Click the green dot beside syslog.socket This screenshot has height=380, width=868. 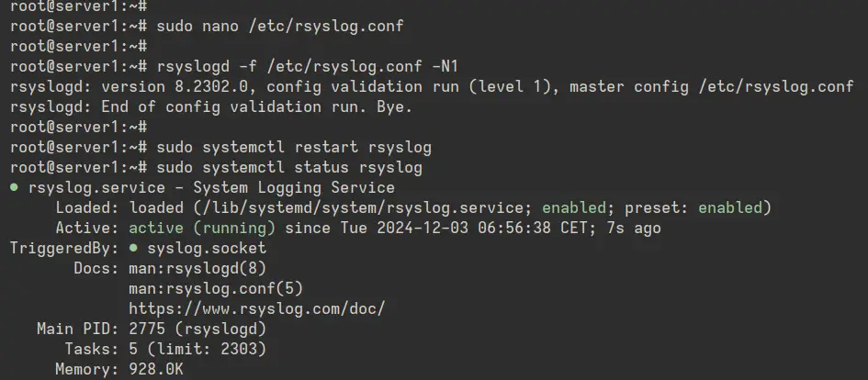133,247
